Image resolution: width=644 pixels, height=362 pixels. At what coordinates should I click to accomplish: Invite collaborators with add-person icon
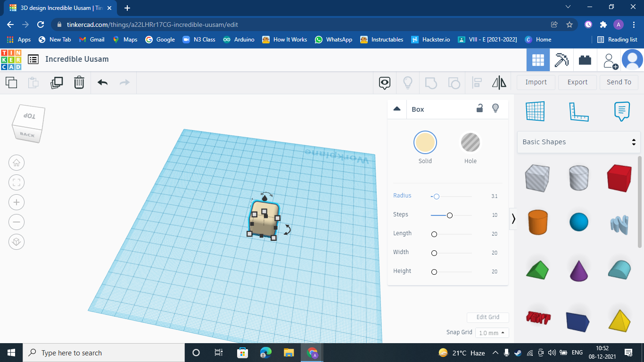pyautogui.click(x=610, y=60)
